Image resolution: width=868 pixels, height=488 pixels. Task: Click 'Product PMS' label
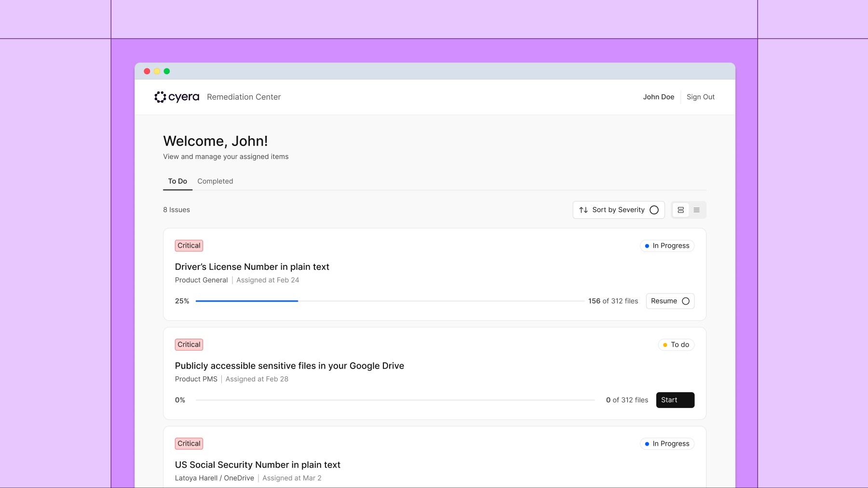click(196, 379)
